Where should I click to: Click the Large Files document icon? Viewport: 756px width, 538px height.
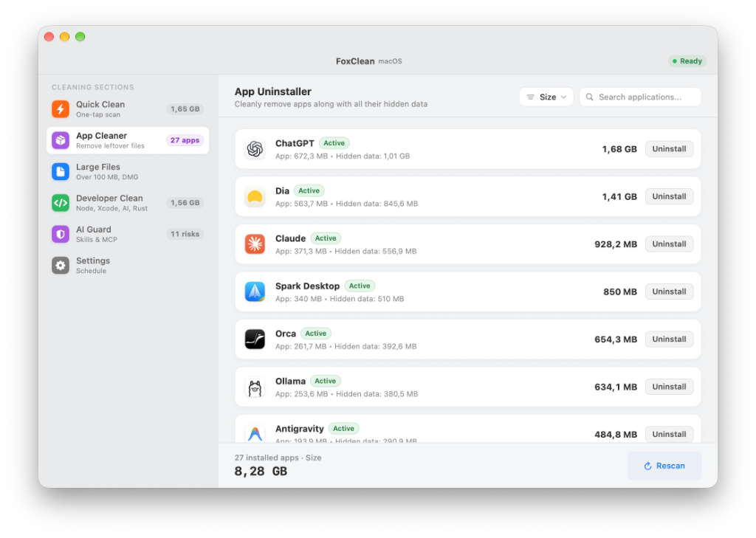point(61,172)
